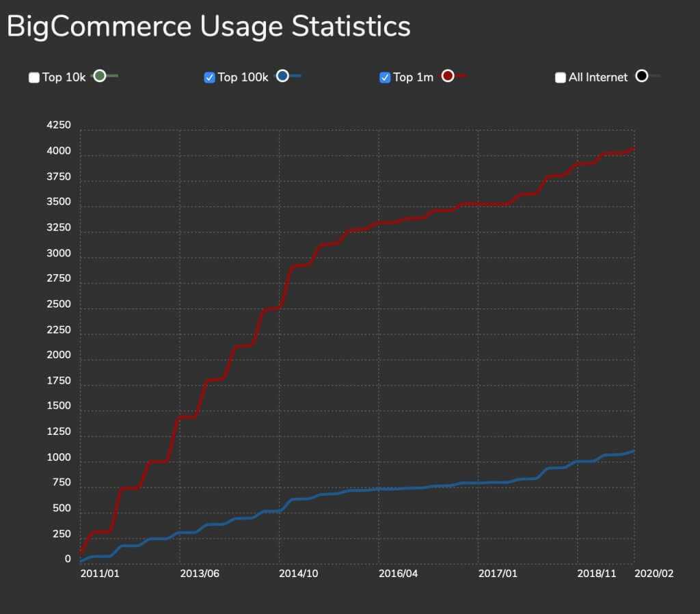Click the red Top 1m series marker
The image size is (700, 614).
tap(447, 75)
